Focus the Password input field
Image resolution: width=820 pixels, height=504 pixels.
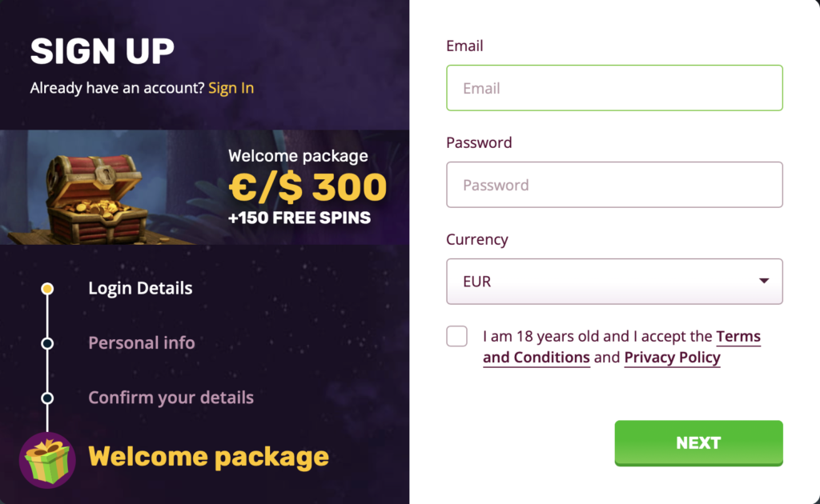coord(614,184)
